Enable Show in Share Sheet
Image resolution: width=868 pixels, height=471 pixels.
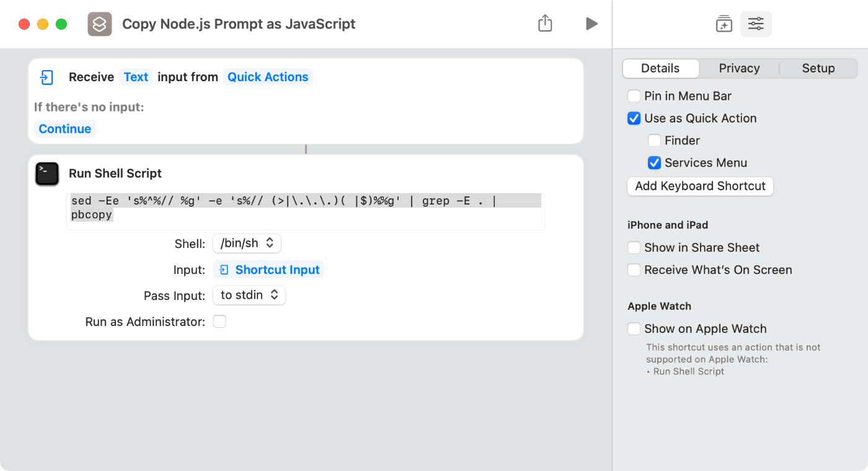(634, 248)
